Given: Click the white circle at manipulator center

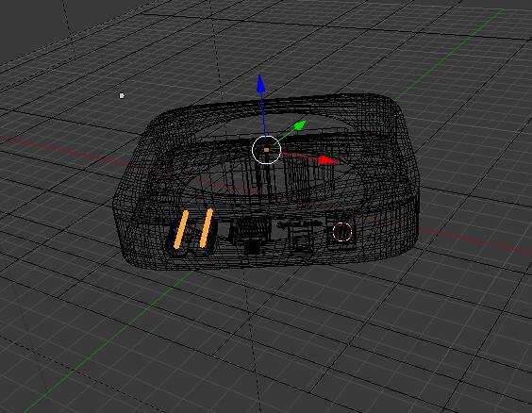Looking at the screenshot, I should [x=266, y=150].
